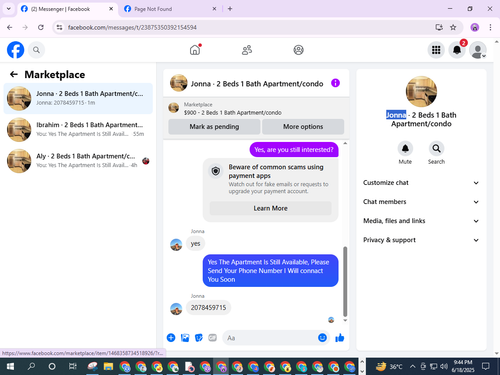Click the chat scrollbar down arrow
Viewport: 500px width, 375px height.
click(x=345, y=320)
